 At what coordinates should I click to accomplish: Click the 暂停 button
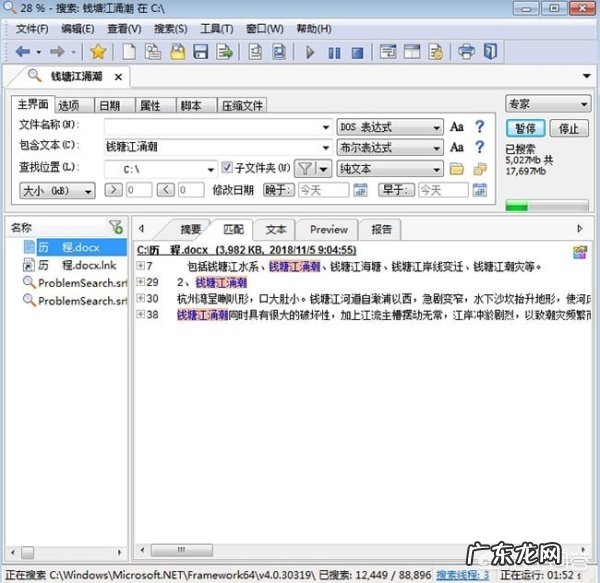(526, 129)
